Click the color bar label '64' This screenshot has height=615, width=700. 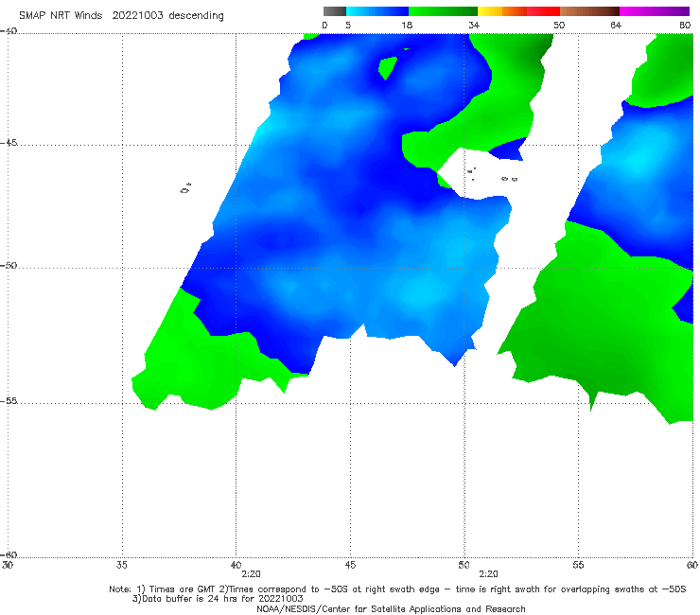point(616,25)
